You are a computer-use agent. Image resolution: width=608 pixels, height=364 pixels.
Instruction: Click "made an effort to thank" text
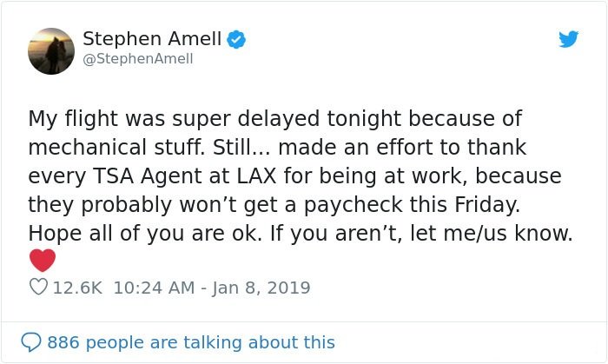(x=402, y=148)
